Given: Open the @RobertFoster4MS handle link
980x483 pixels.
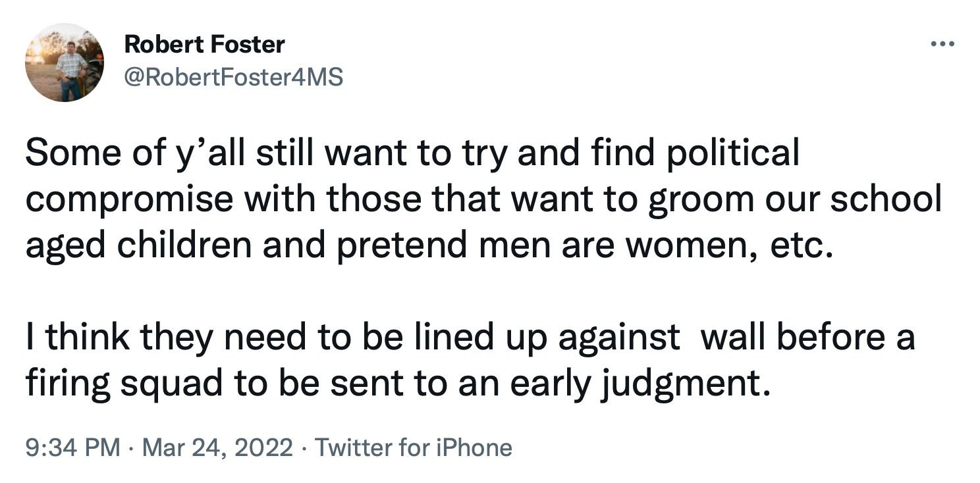Looking at the screenshot, I should pyautogui.click(x=233, y=78).
